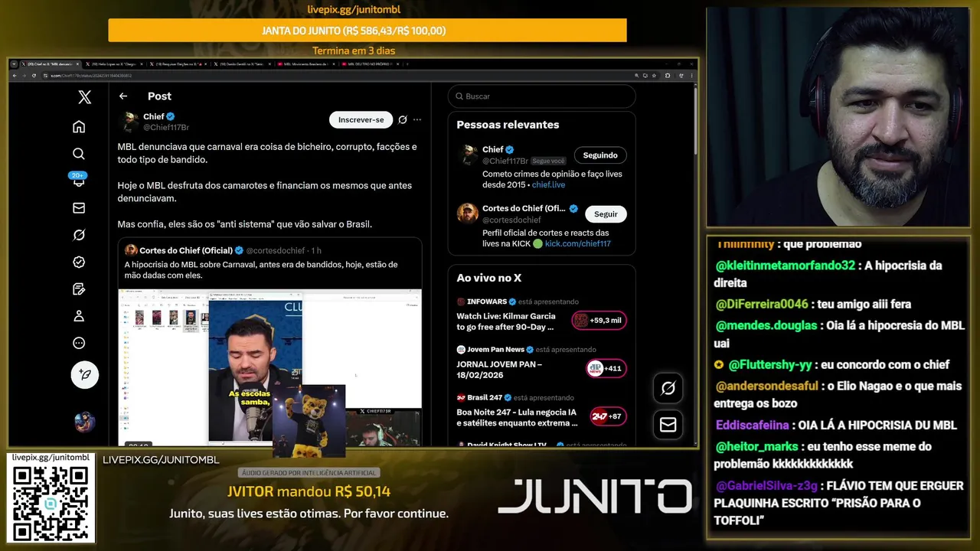Join the +59,3 mil INFOWARS live
Screen dimensions: 980x551
point(599,321)
